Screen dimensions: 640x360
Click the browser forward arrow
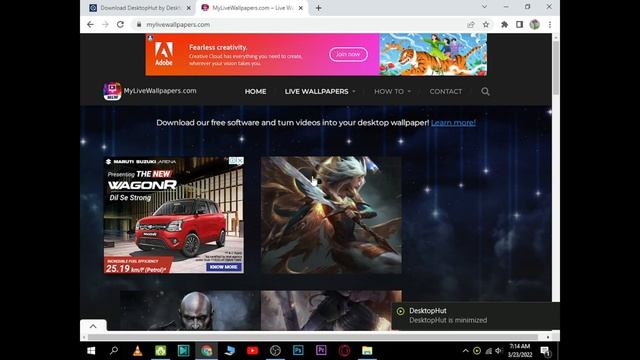coord(105,24)
